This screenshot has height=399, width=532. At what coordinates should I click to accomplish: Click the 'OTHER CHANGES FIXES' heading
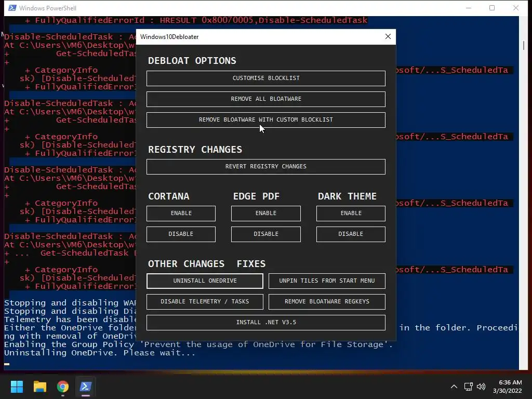[x=207, y=264]
